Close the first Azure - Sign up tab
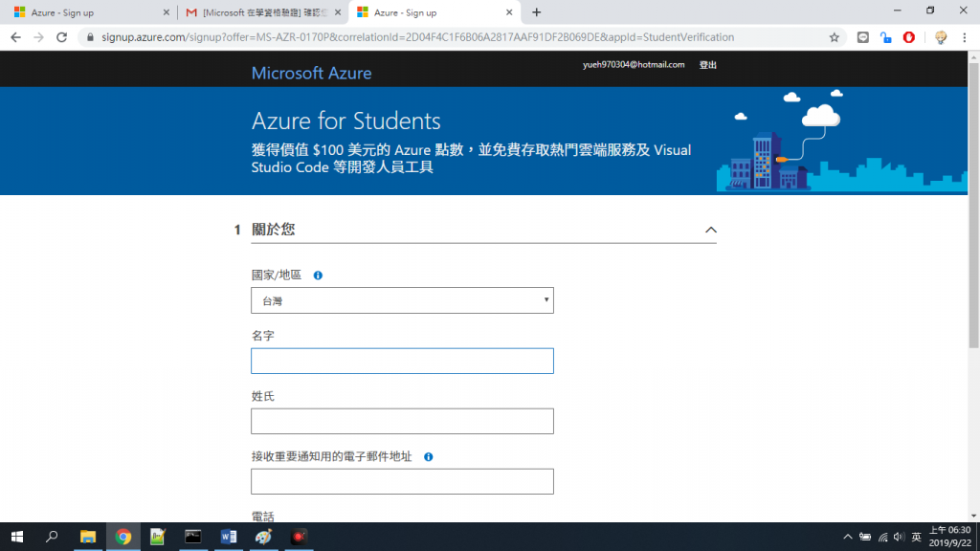 tap(167, 12)
